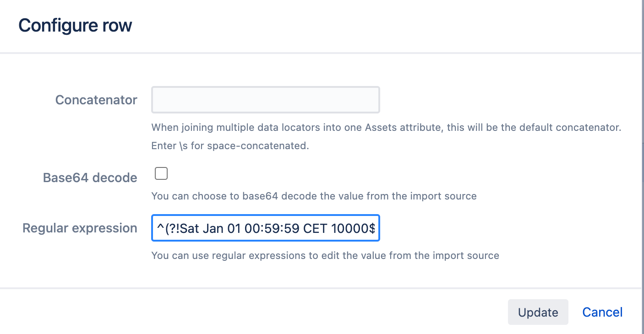
Task: Enable the Base64 decode checkbox
Action: (161, 173)
